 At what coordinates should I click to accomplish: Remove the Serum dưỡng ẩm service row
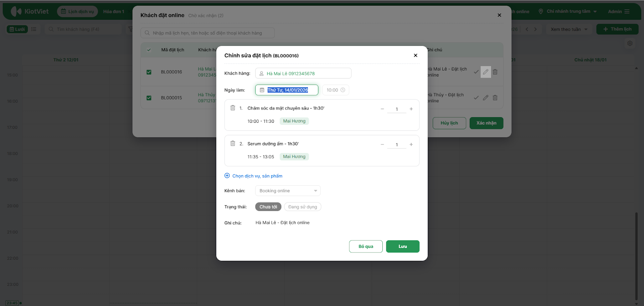point(233,143)
